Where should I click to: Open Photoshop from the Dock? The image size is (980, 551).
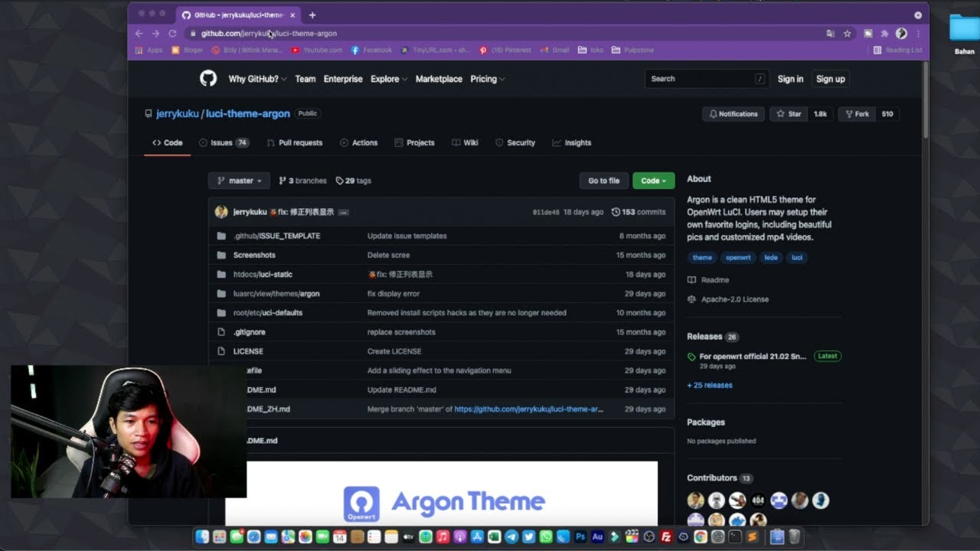tap(581, 537)
